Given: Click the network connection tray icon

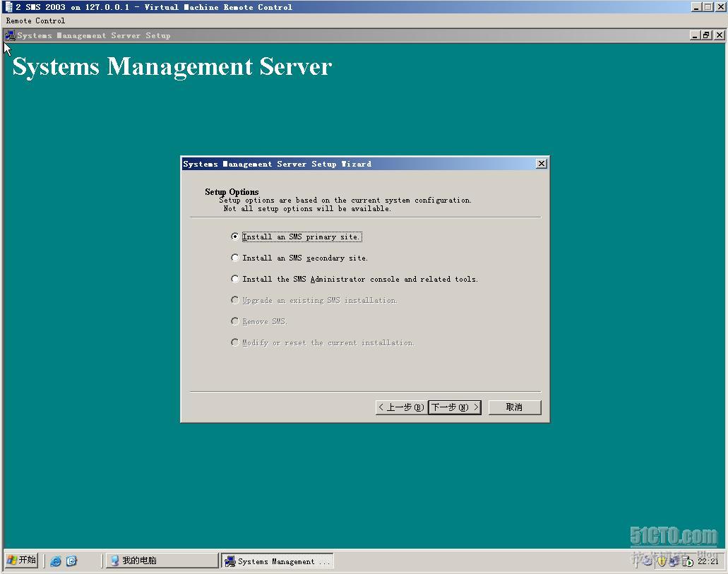Looking at the screenshot, I should click(x=673, y=561).
